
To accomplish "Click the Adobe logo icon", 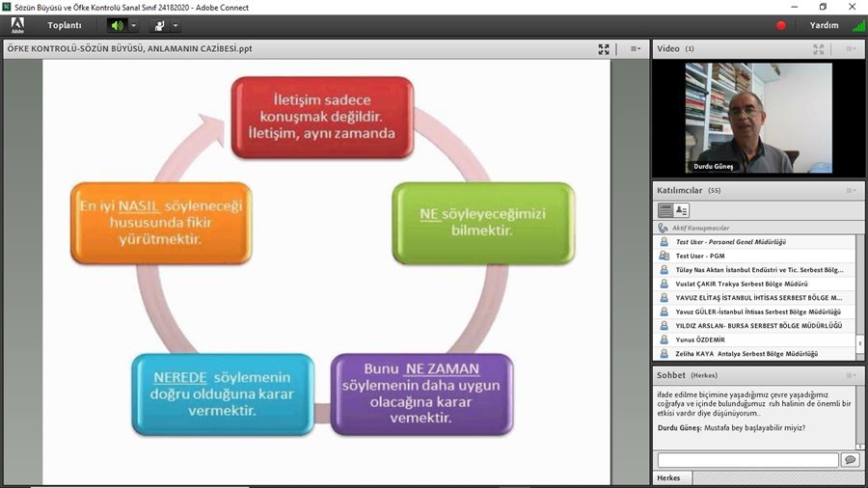I will click(17, 26).
